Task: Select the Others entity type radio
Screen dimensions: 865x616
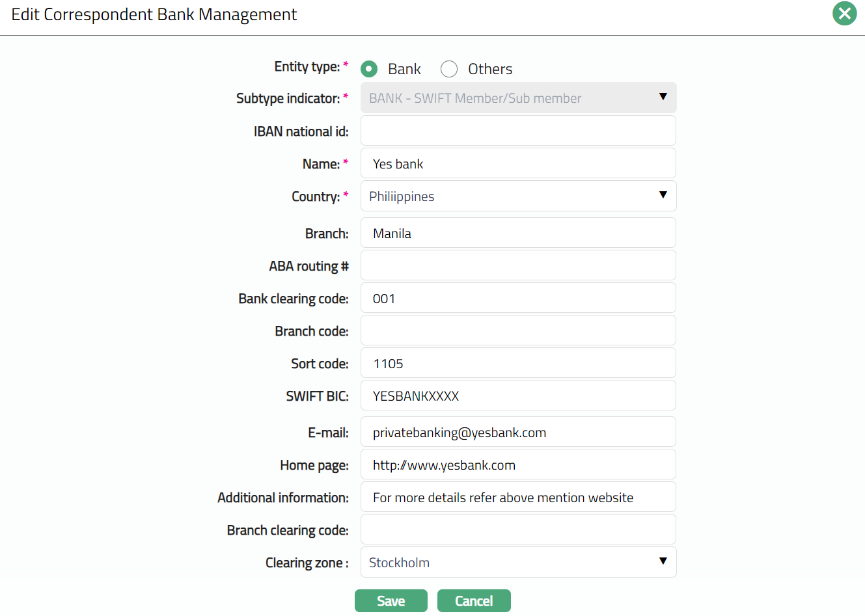Action: point(449,69)
